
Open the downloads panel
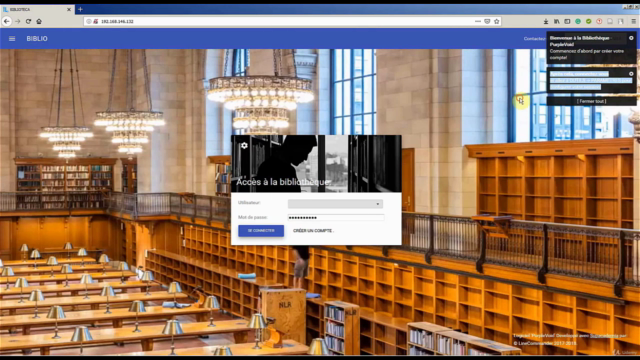(x=546, y=21)
